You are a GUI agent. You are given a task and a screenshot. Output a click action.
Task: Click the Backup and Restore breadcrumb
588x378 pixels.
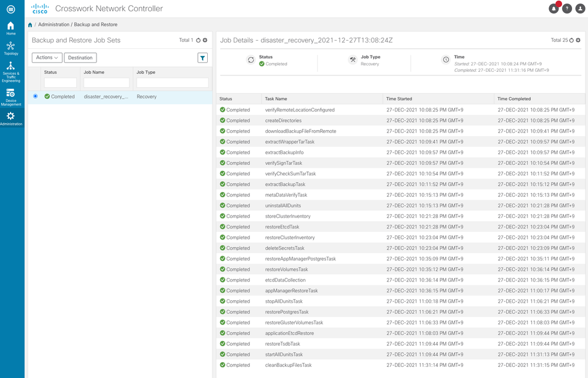click(95, 25)
